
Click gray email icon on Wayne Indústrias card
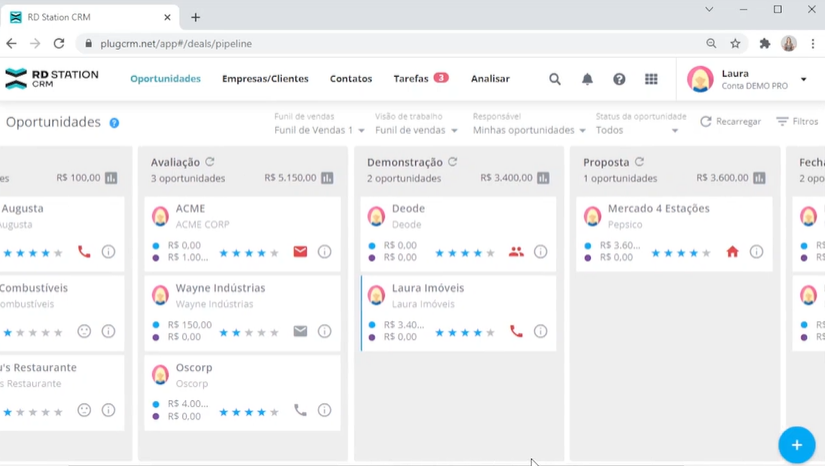pyautogui.click(x=300, y=331)
